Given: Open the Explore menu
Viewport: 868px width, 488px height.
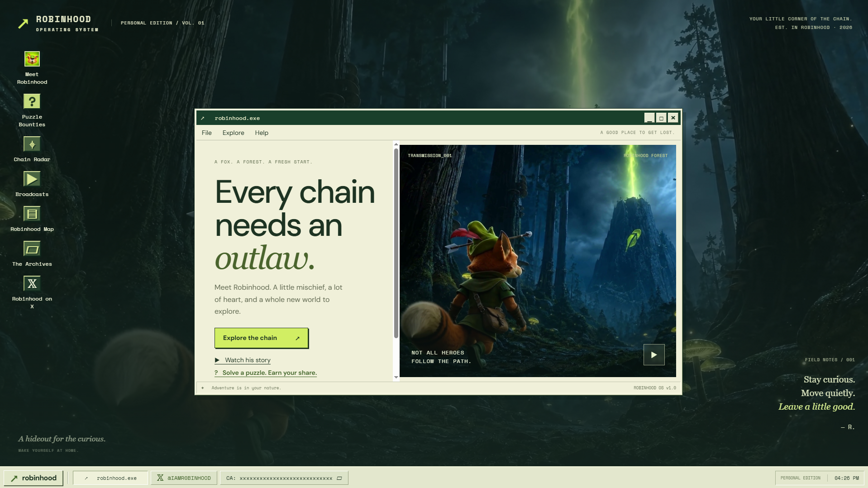Looking at the screenshot, I should coord(234,133).
